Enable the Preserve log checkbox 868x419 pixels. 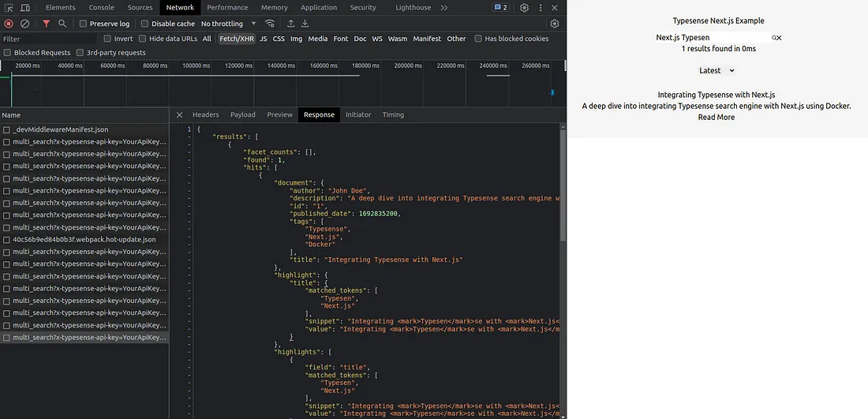(84, 24)
